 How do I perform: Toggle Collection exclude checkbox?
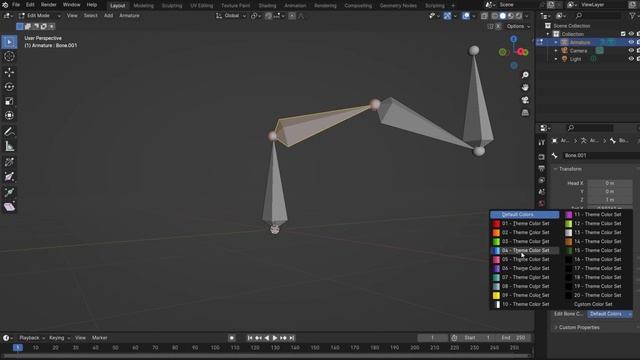[623, 34]
